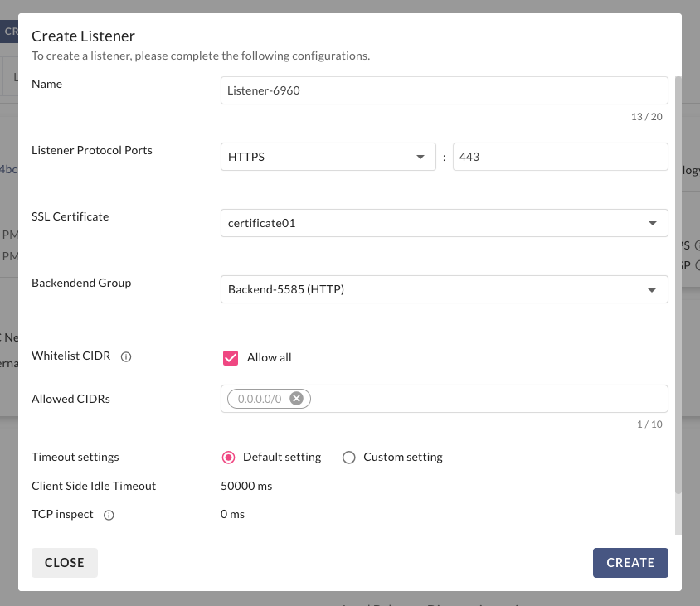Click the Custom setting label

pos(403,458)
